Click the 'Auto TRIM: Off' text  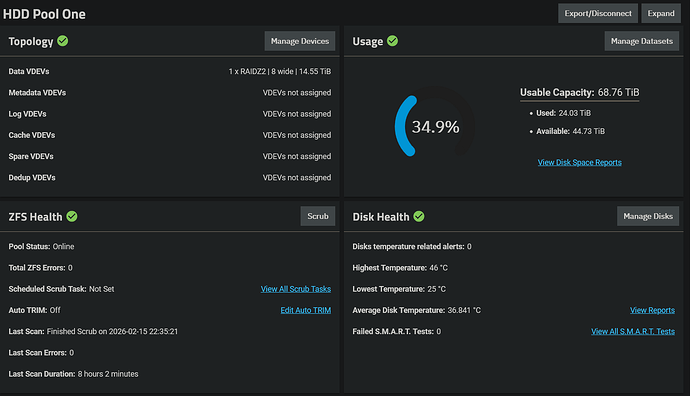[x=34, y=310]
